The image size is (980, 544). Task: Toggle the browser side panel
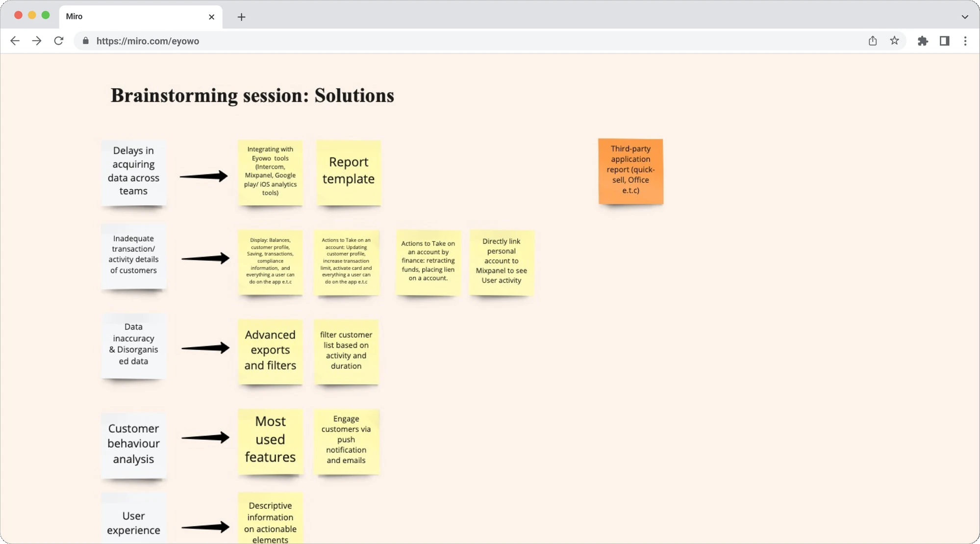click(x=945, y=41)
